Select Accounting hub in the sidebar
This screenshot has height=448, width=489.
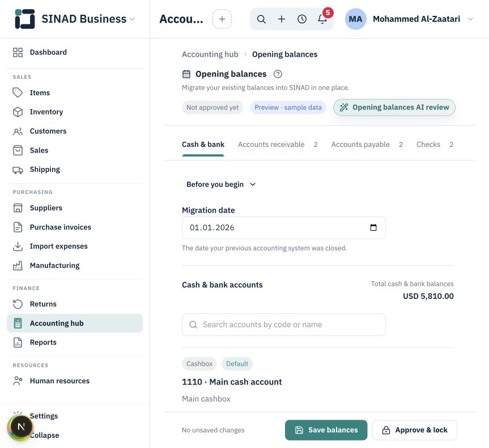tap(75, 323)
